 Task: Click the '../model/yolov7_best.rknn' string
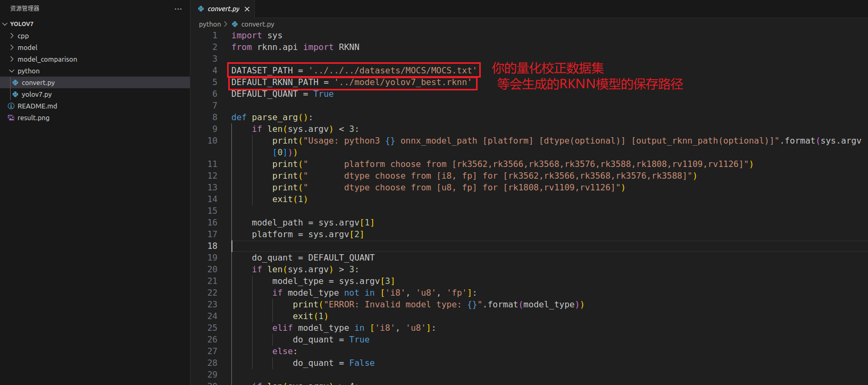pos(403,82)
